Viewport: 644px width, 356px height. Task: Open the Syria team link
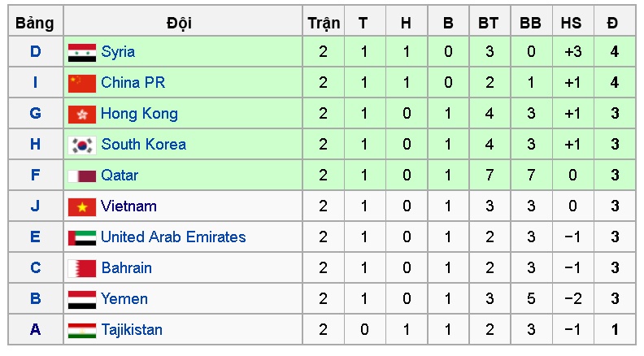pos(118,52)
